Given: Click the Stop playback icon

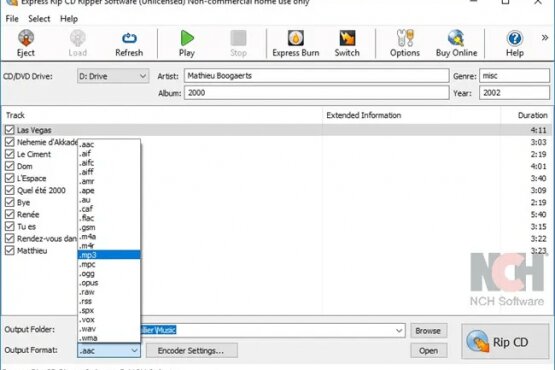Looking at the screenshot, I should click(x=238, y=38).
